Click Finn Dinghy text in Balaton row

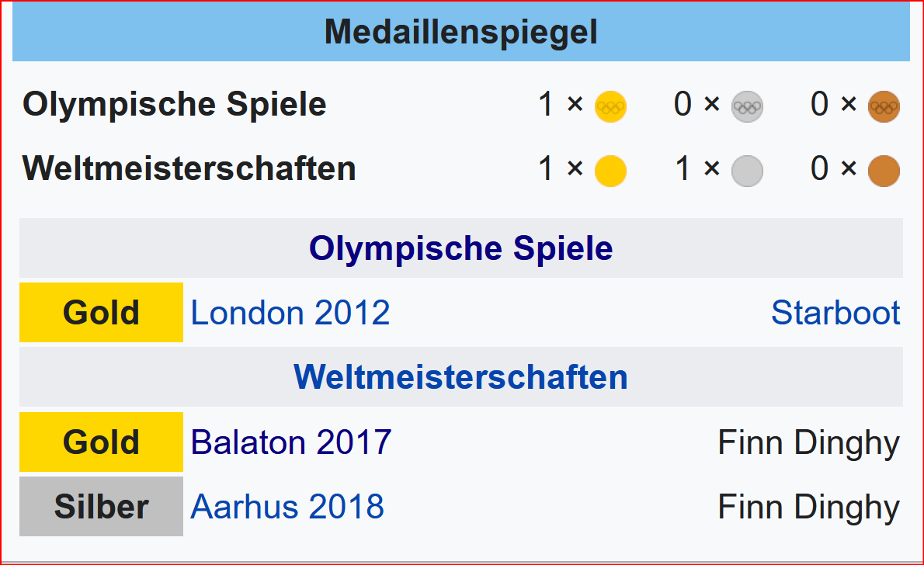[809, 443]
